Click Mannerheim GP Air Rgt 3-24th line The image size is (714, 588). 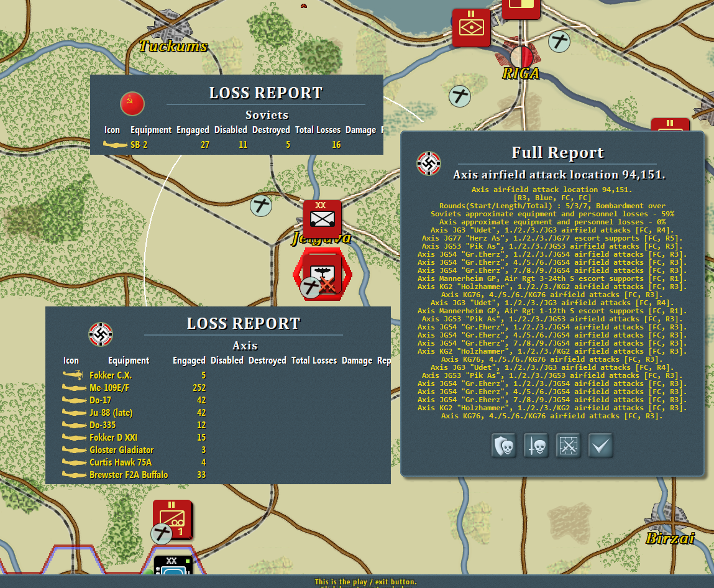[x=552, y=278]
